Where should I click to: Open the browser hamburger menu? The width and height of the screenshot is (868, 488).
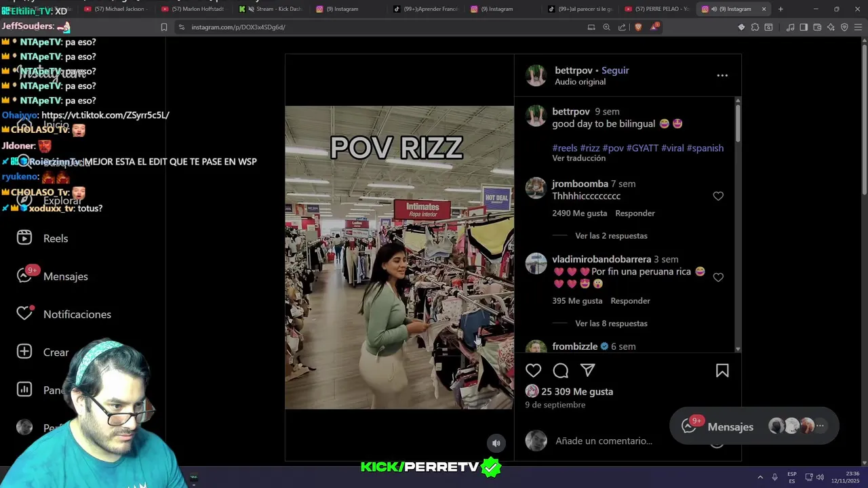(858, 27)
